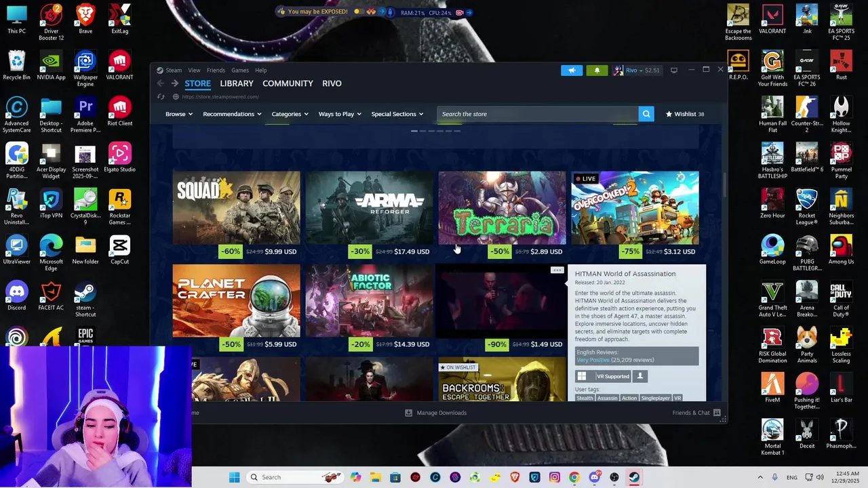Open the RIVO profile tab
Screen dimensions: 868x488
[x=332, y=83]
